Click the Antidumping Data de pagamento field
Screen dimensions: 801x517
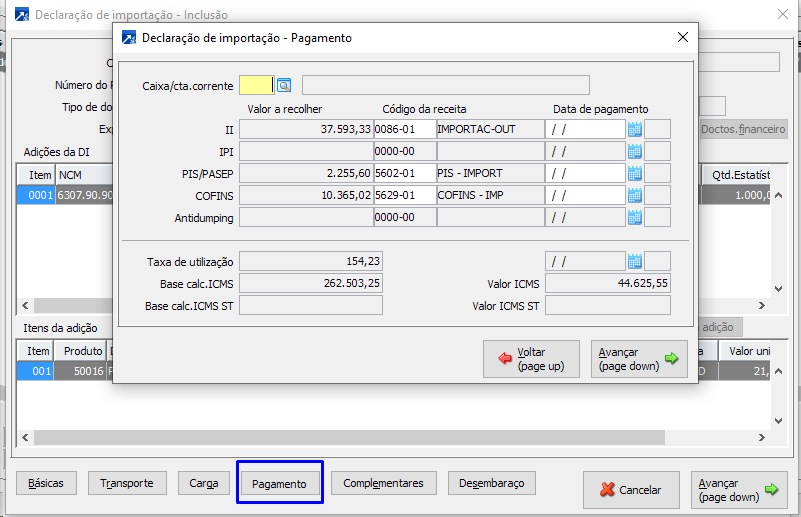coord(585,217)
